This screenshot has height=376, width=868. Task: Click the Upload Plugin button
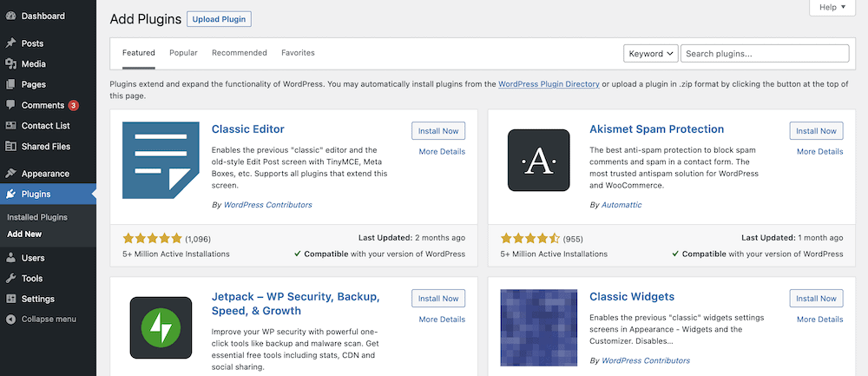point(220,19)
